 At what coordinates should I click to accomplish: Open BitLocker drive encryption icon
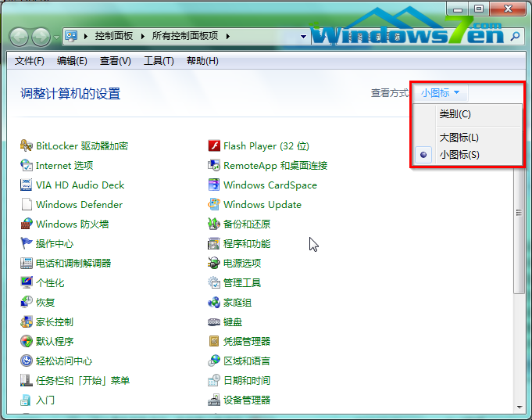(x=26, y=145)
